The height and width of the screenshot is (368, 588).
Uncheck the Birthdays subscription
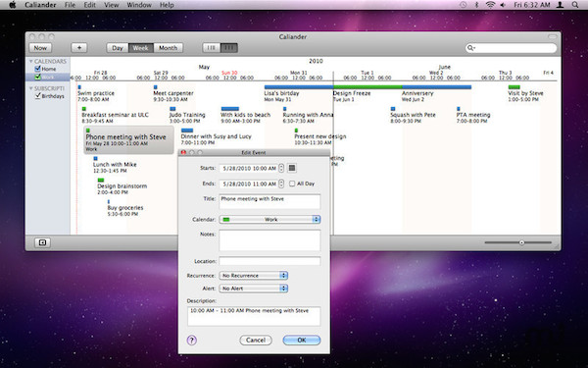tap(37, 96)
